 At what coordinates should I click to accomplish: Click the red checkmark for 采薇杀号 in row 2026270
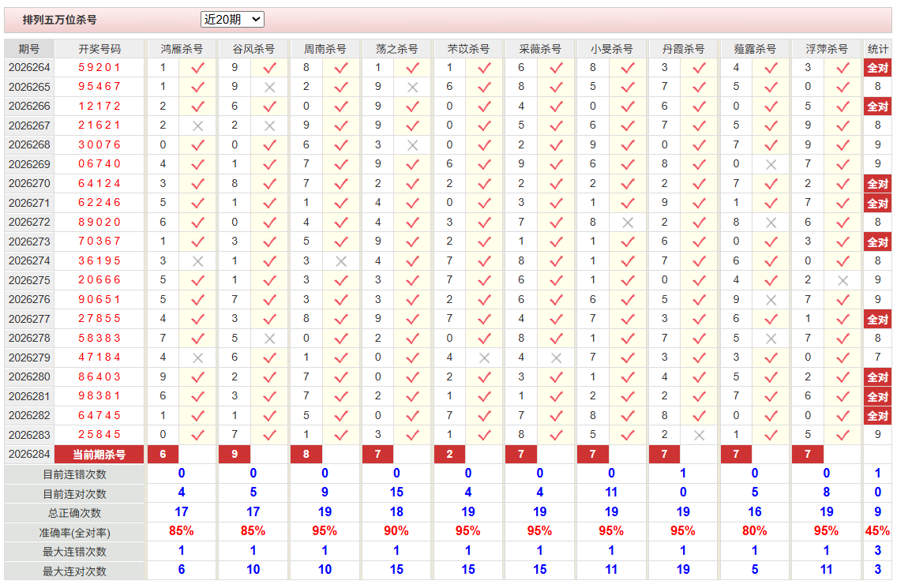point(556,184)
